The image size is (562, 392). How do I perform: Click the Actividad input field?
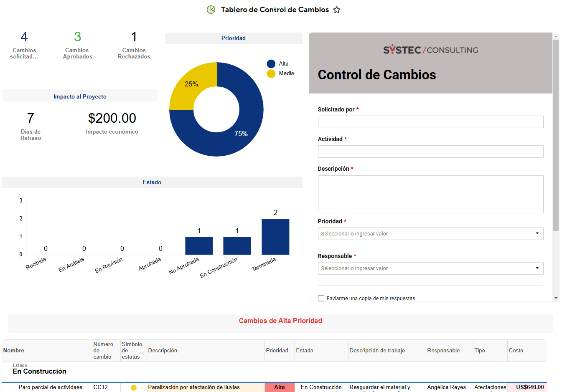coord(430,151)
